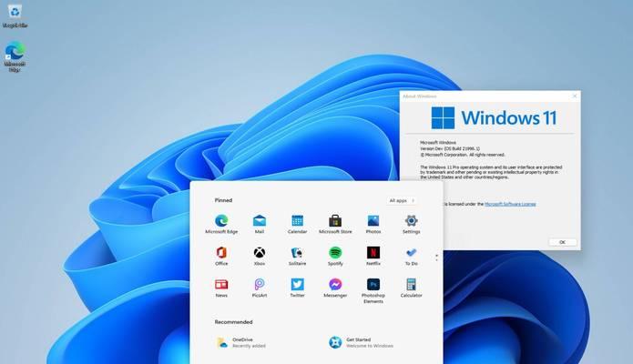Viewport: 633px width, 364px height.
Task: Open the Get Started recommendation
Action: (x=361, y=342)
